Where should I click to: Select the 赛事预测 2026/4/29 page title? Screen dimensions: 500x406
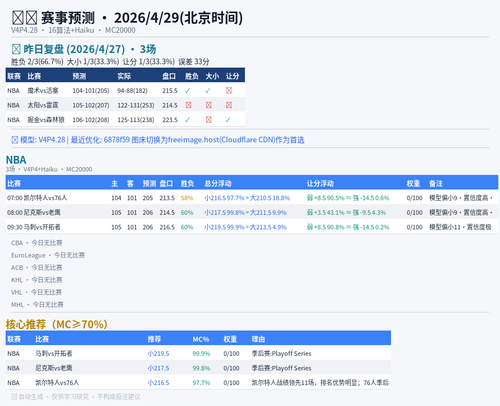[127, 18]
